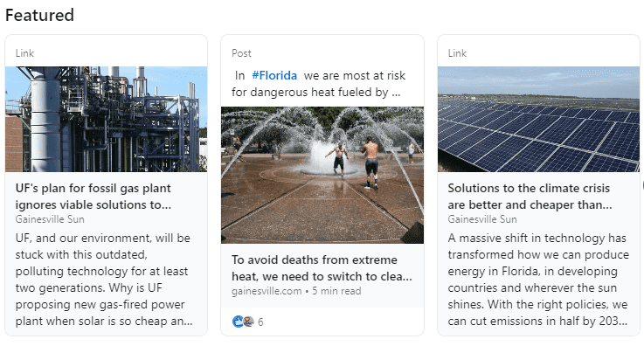
Task: Click 'gainesville.com • 5 min read' text
Action: point(296,291)
